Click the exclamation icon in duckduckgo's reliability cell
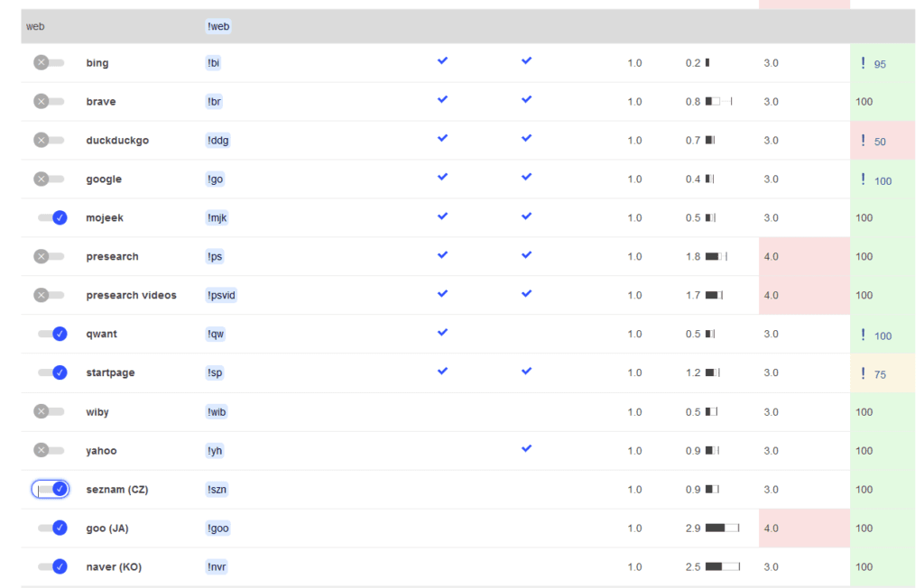This screenshot has width=924, height=588. click(x=864, y=140)
